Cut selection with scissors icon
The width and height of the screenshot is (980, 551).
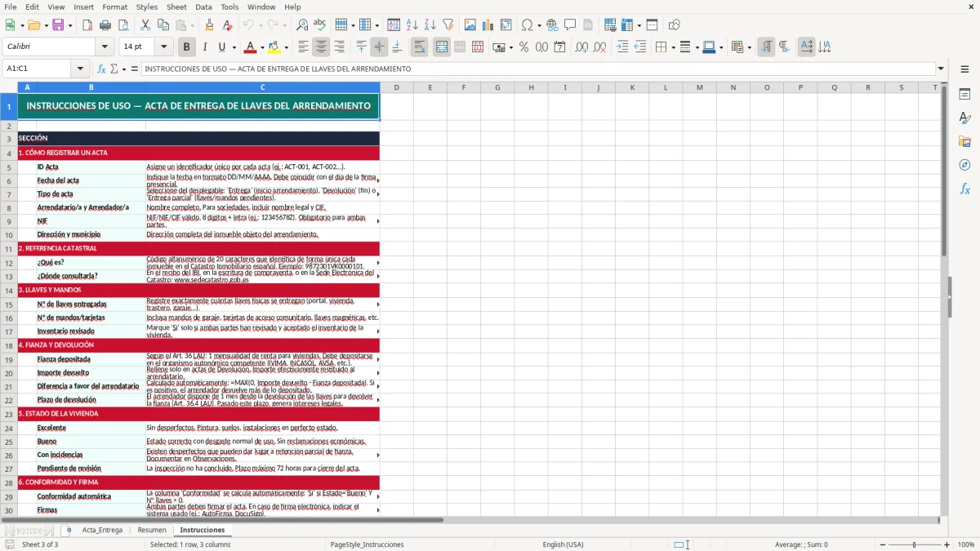click(145, 25)
